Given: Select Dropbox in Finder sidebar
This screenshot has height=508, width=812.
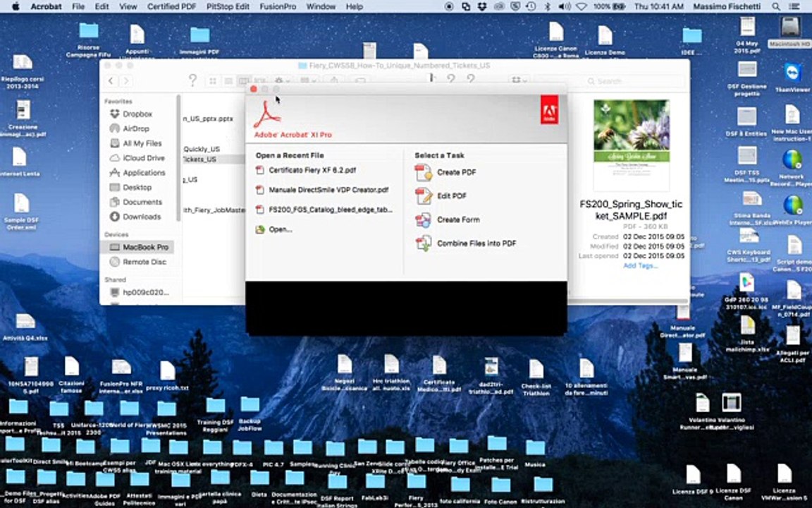Looking at the screenshot, I should [137, 114].
